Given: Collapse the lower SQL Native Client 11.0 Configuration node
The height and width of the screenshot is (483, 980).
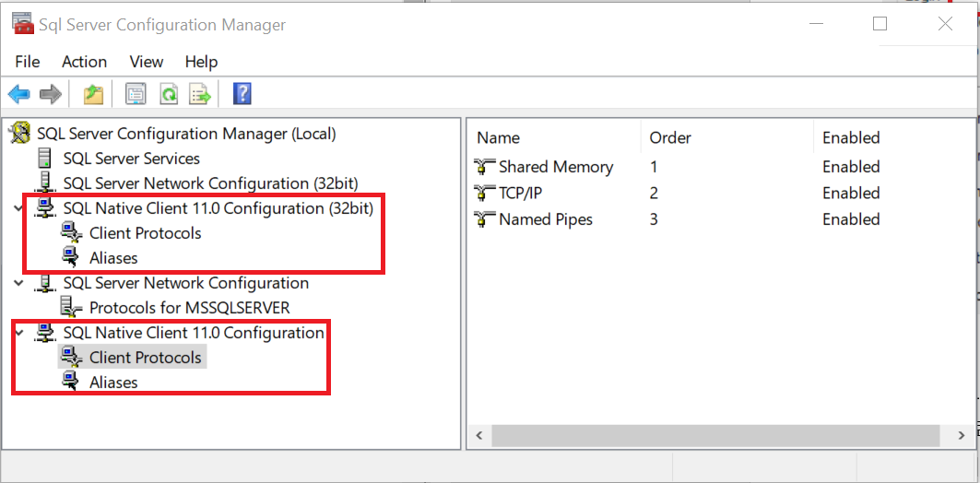Looking at the screenshot, I should coord(20,333).
